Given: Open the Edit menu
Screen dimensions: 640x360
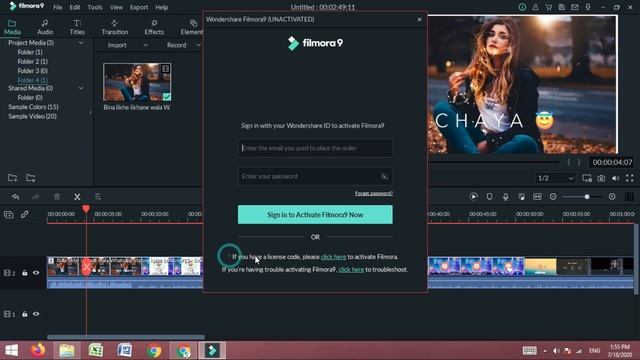Looking at the screenshot, I should [75, 7].
